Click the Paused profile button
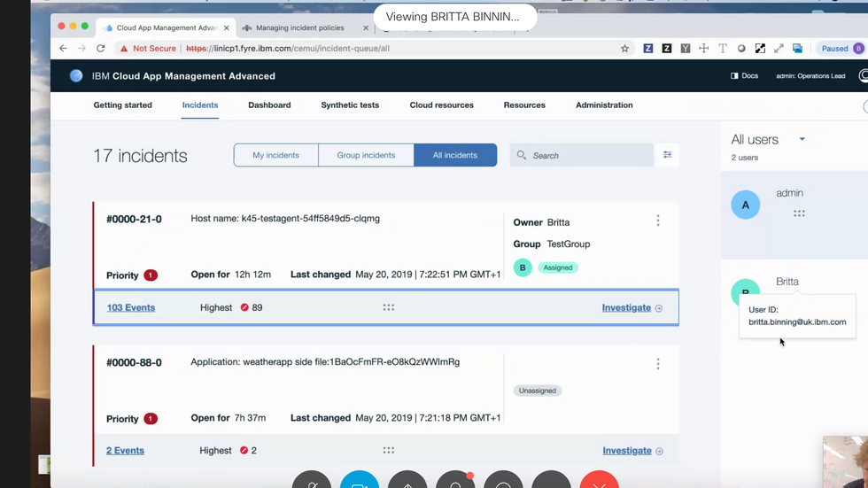 click(841, 49)
